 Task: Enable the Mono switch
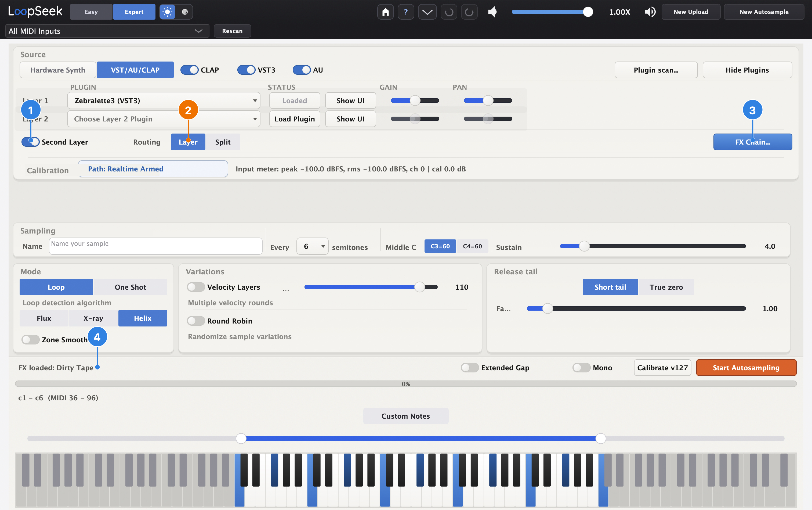pos(581,368)
